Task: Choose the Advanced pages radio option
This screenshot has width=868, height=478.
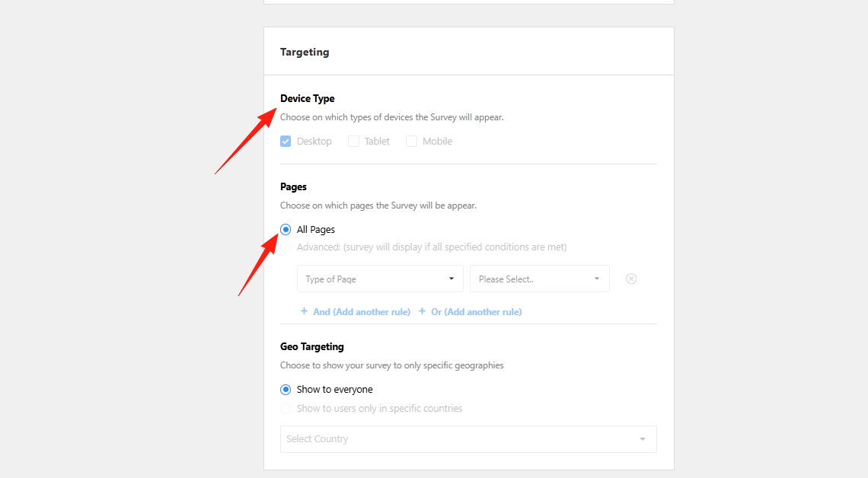Action: 286,247
